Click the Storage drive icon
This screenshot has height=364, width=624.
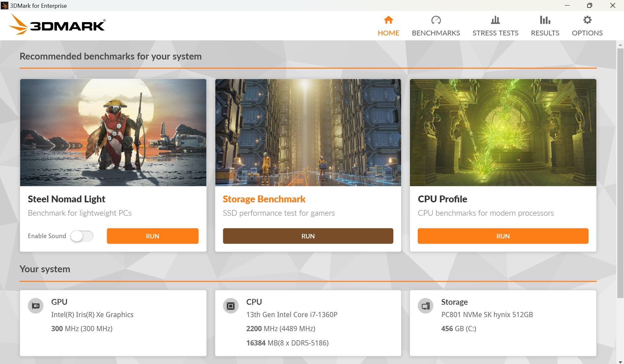(x=426, y=306)
